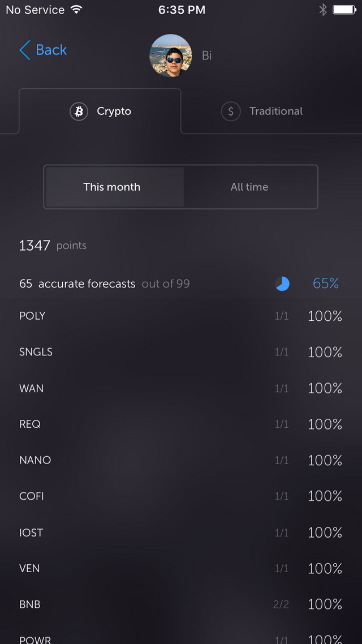
Task: Tap the blue accuracy pie chart icon
Action: click(x=282, y=284)
